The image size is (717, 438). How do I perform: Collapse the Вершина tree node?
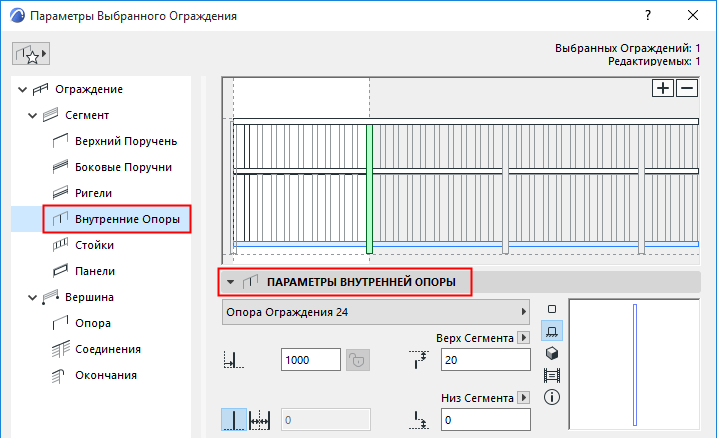coord(32,298)
